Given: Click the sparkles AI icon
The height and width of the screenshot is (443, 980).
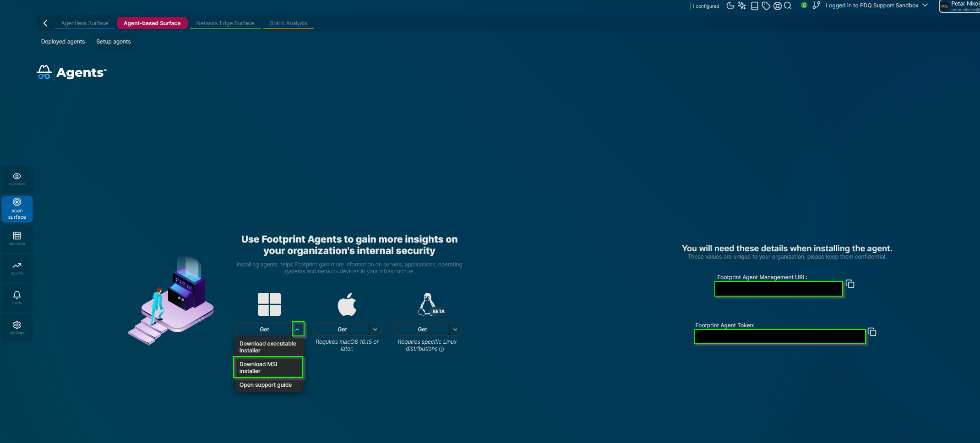Looking at the screenshot, I should [742, 5].
